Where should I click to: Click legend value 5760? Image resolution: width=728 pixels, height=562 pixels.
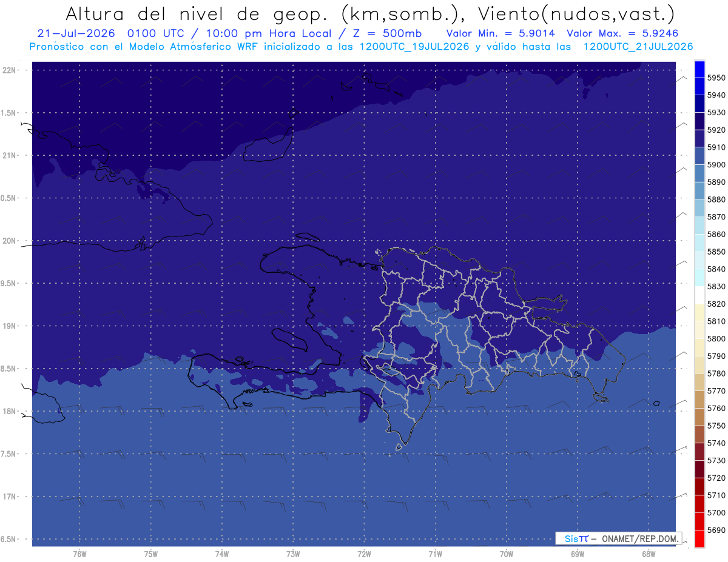pos(716,408)
